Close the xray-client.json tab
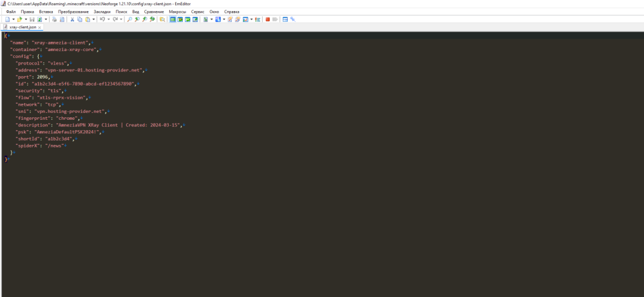The width and height of the screenshot is (644, 297). 40,28
